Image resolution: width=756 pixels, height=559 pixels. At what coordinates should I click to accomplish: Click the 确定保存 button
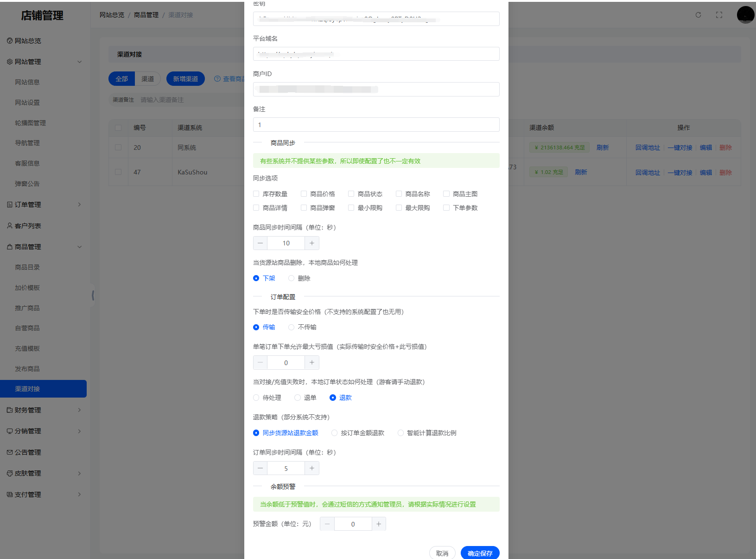(480, 553)
